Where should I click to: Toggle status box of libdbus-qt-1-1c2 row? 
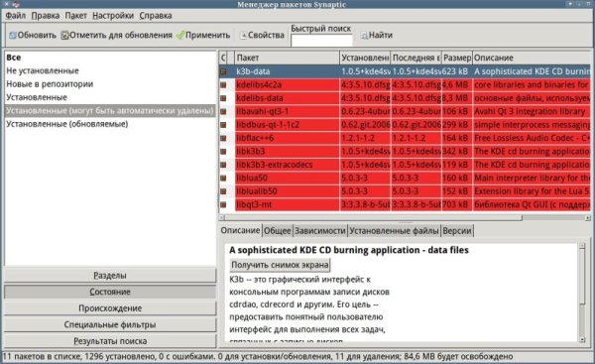[223, 125]
